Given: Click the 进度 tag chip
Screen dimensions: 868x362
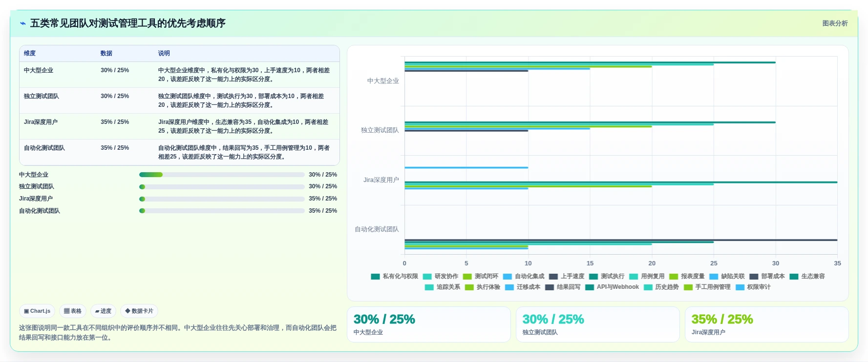Looking at the screenshot, I should 103,311.
